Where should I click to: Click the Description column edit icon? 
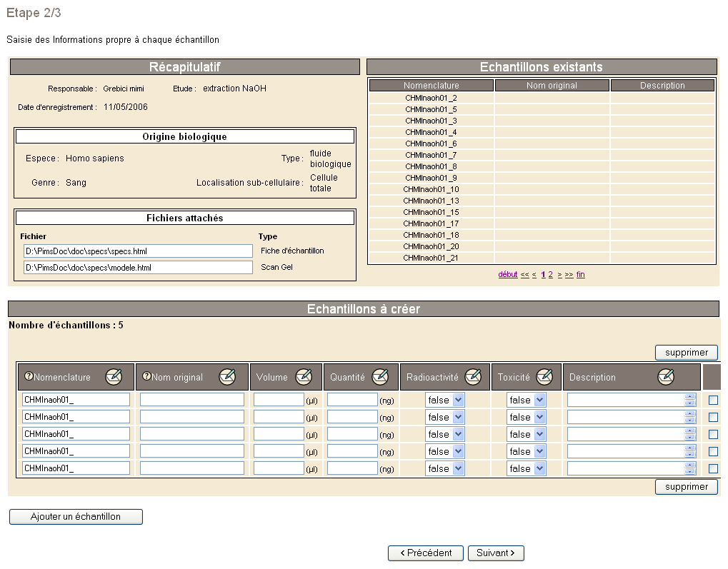pos(666,377)
